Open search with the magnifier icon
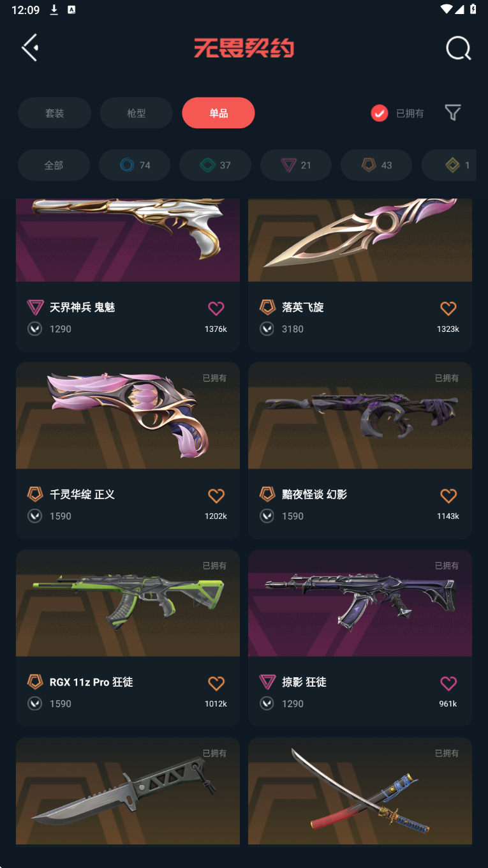Viewport: 488px width, 868px height. 458,48
